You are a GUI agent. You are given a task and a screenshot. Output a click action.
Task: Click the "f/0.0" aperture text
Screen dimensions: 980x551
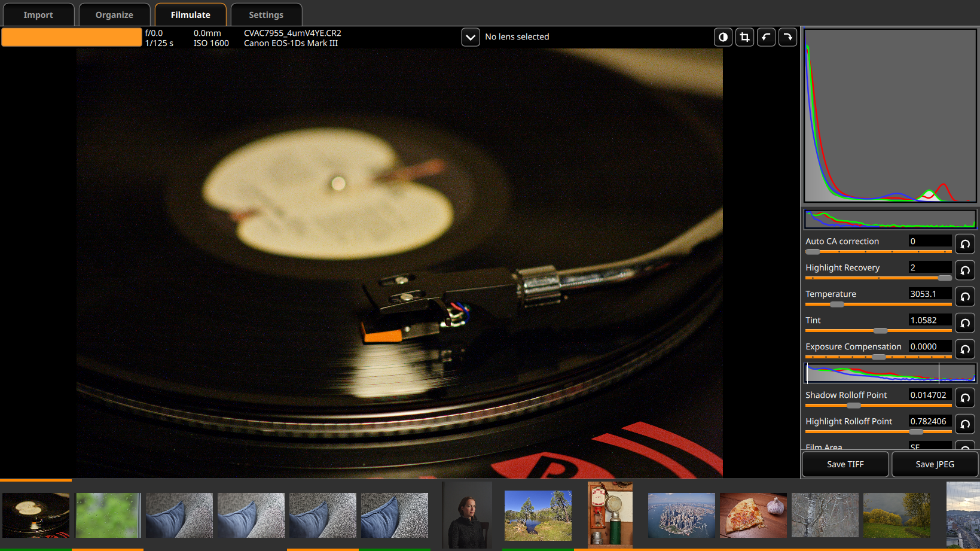tap(154, 33)
